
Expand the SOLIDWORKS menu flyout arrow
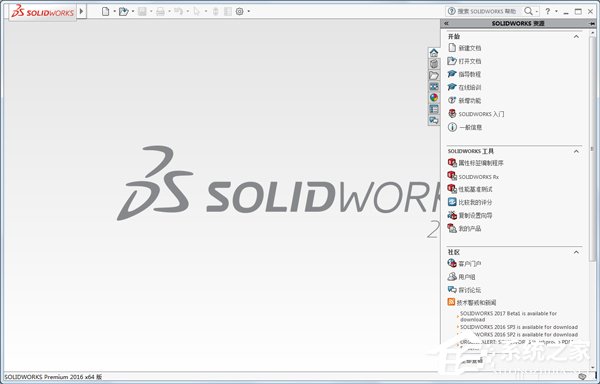81,11
